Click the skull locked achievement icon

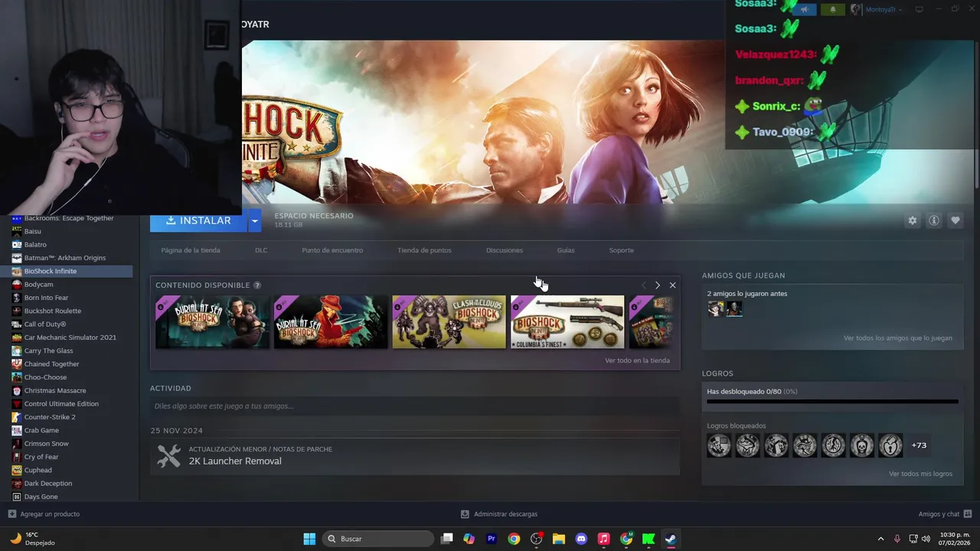pos(862,445)
